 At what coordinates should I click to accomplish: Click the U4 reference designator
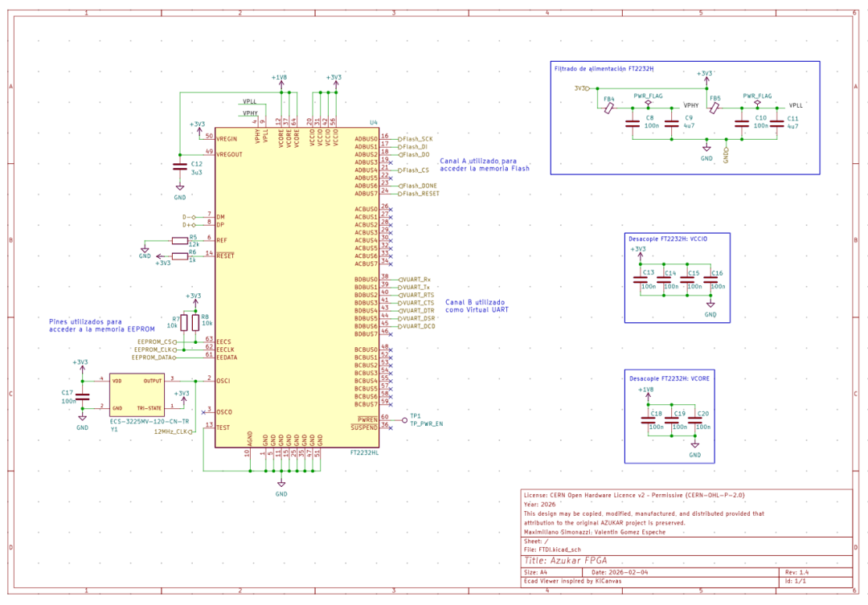tap(373, 123)
